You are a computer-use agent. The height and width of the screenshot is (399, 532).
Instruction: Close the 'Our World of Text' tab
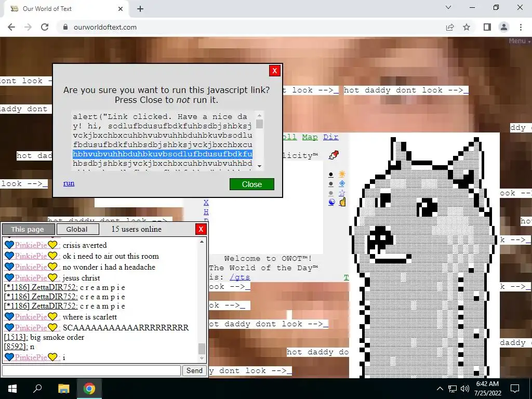[121, 9]
